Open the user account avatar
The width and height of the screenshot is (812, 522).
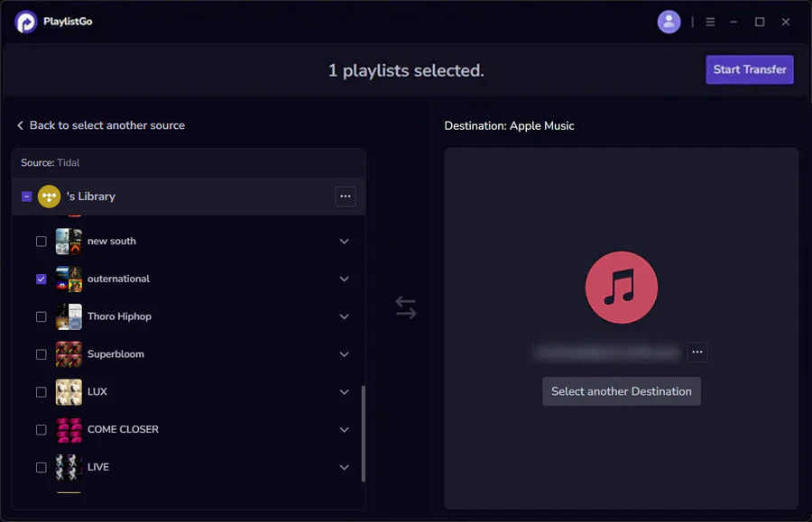pyautogui.click(x=669, y=22)
